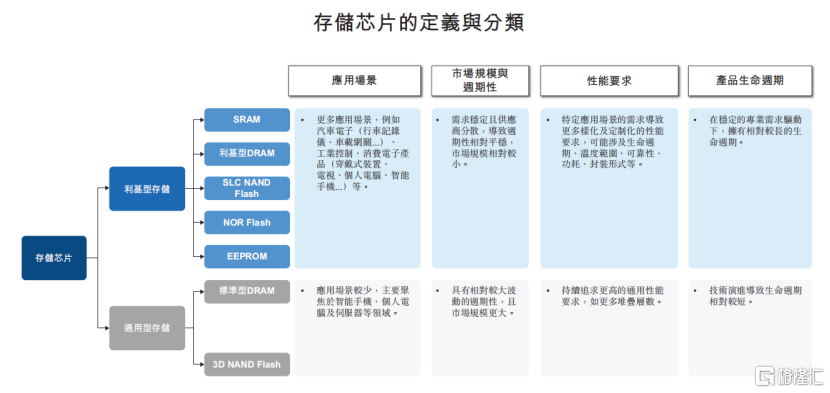Select the 性能要求 header box

(609, 81)
